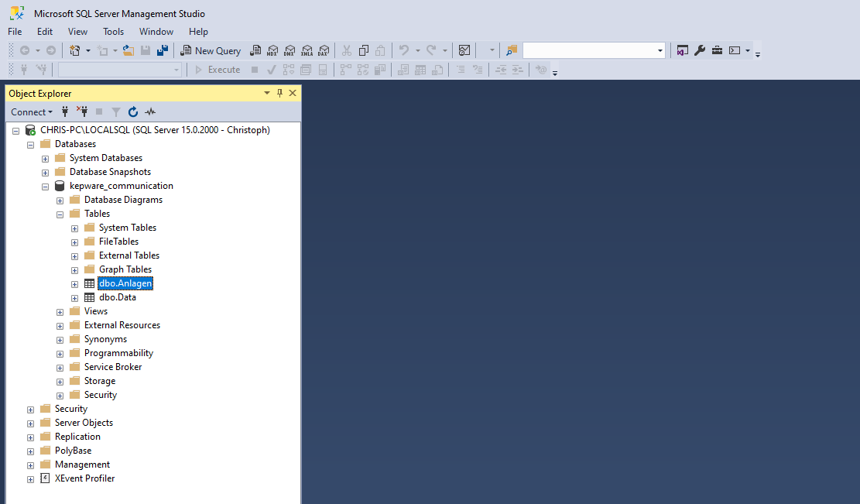
Task: Select the External Tables folder
Action: pyautogui.click(x=129, y=255)
